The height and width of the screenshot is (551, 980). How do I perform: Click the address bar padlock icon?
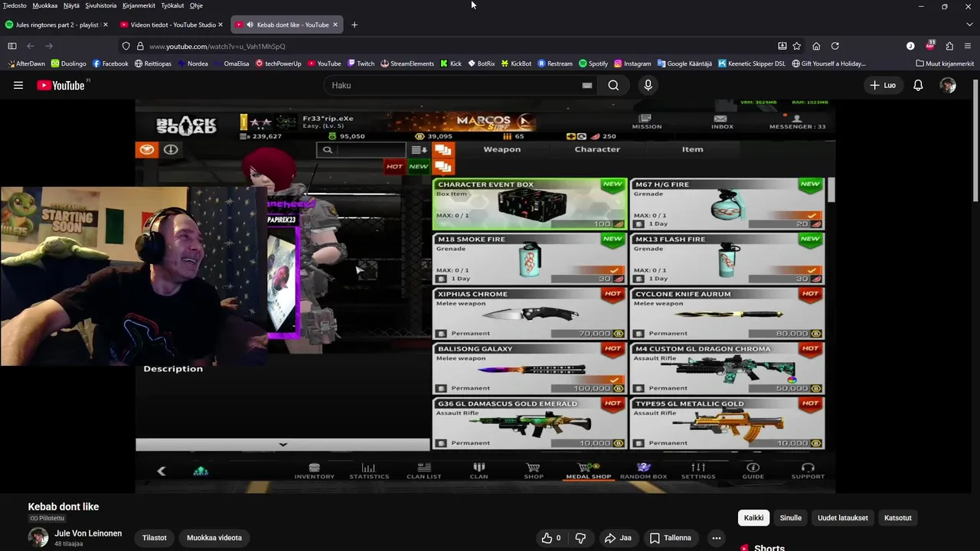click(x=140, y=46)
